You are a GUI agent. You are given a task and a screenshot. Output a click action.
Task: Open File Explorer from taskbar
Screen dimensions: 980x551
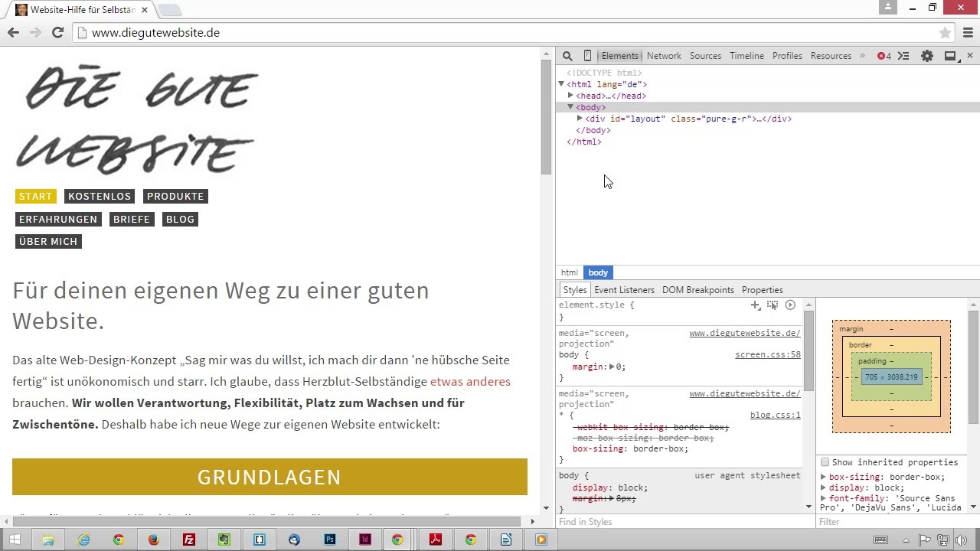[x=48, y=540]
